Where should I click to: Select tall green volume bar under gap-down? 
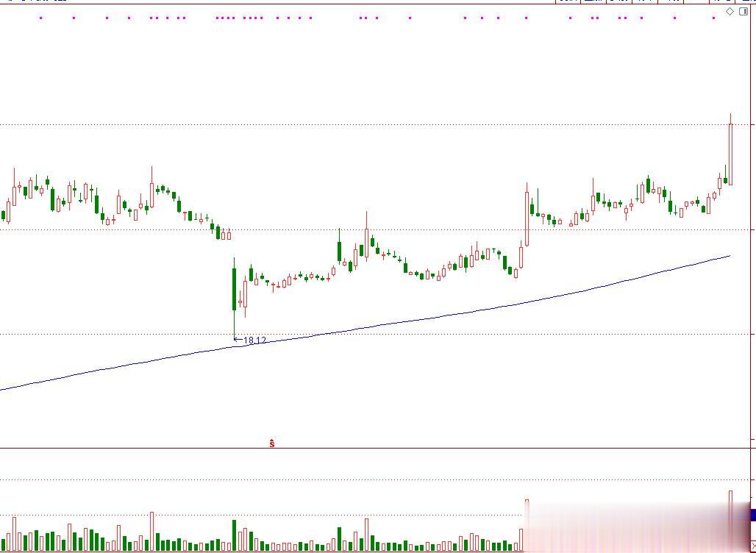coord(235,535)
